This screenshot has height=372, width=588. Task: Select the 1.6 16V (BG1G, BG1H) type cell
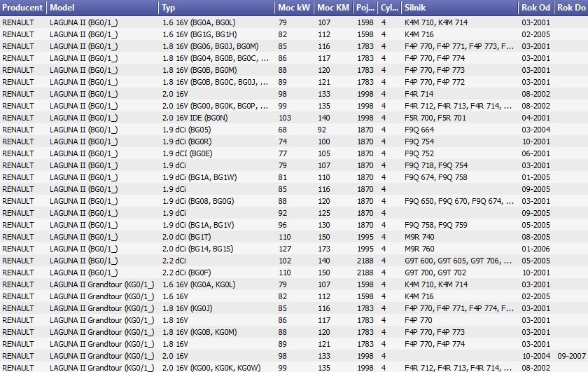(199, 34)
